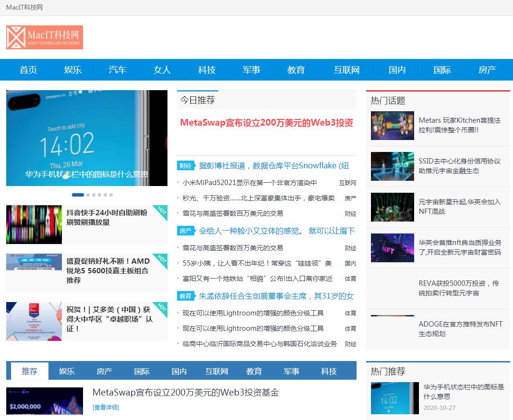Open Metars 玩家Kitchen thumbnail
Image resolution: width=513 pixels, height=420 pixels.
[x=392, y=126]
